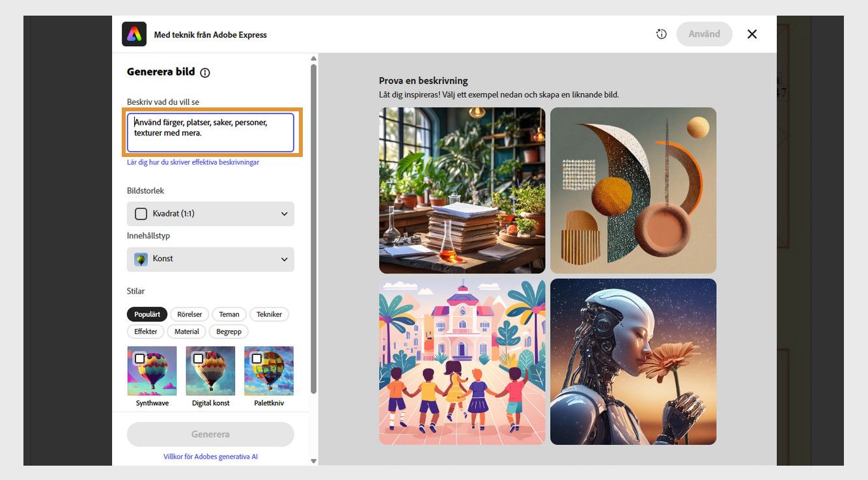This screenshot has height=480, width=868.
Task: Click the link about writing effective descriptions
Action: click(x=193, y=162)
